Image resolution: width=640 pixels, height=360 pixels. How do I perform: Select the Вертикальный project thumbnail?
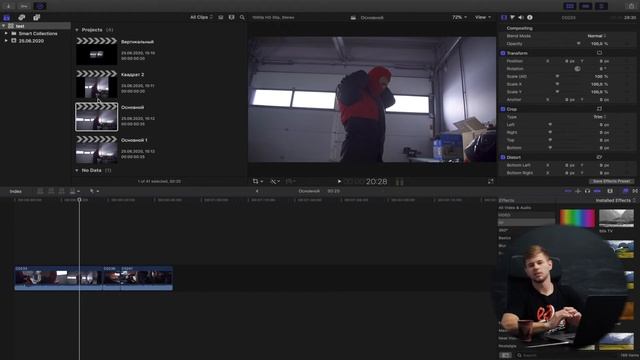(x=97, y=51)
